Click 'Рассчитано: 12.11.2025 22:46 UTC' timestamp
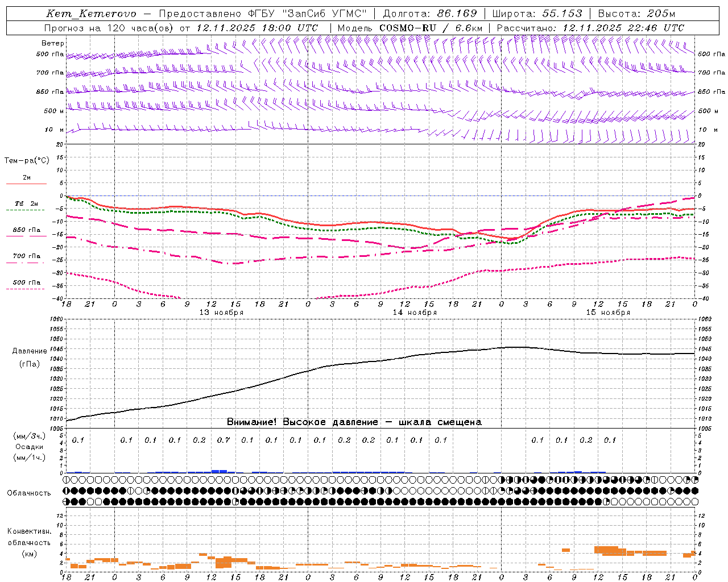The width and height of the screenshot is (728, 582). click(x=590, y=28)
